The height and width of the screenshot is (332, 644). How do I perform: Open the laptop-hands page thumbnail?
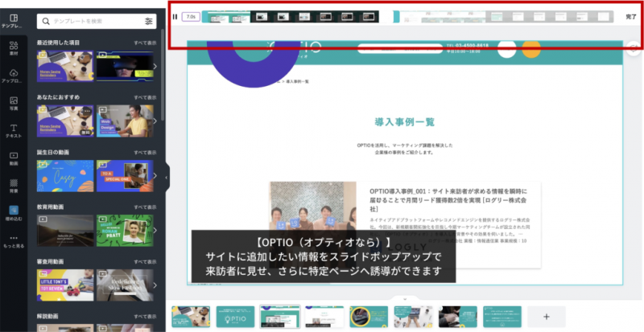point(413,317)
